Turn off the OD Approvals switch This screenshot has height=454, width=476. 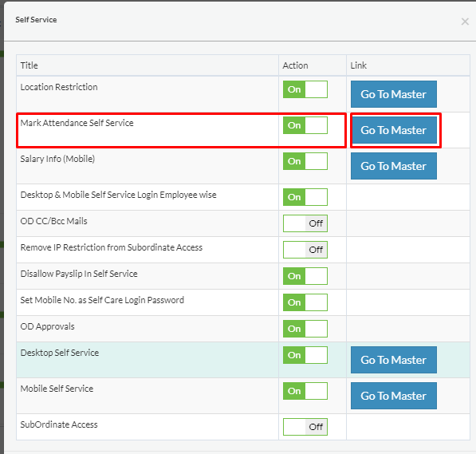(x=305, y=329)
